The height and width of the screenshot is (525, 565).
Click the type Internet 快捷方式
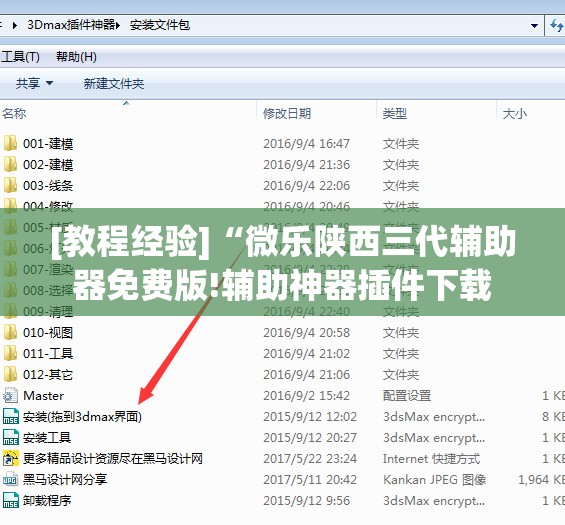click(x=431, y=459)
